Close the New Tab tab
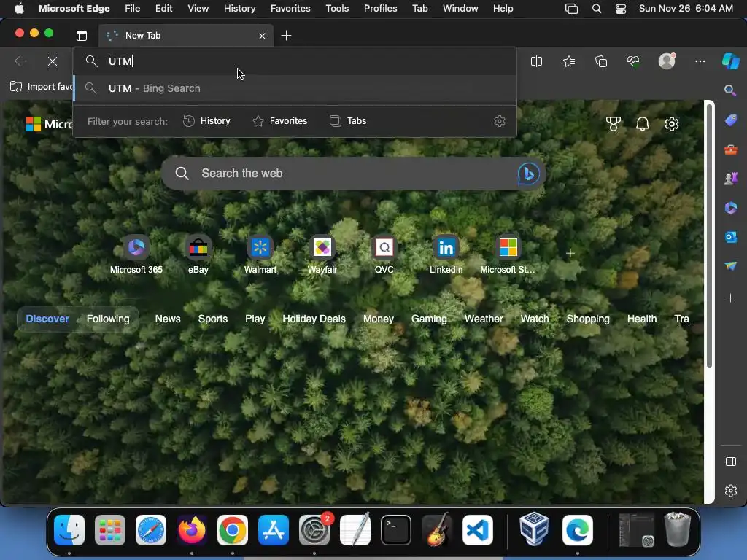The image size is (747, 560). (262, 36)
